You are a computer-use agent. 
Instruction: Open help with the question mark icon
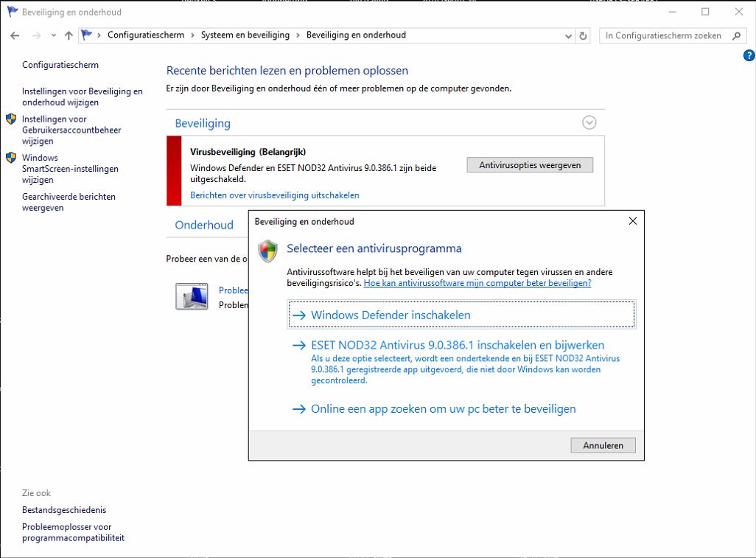coord(749,56)
